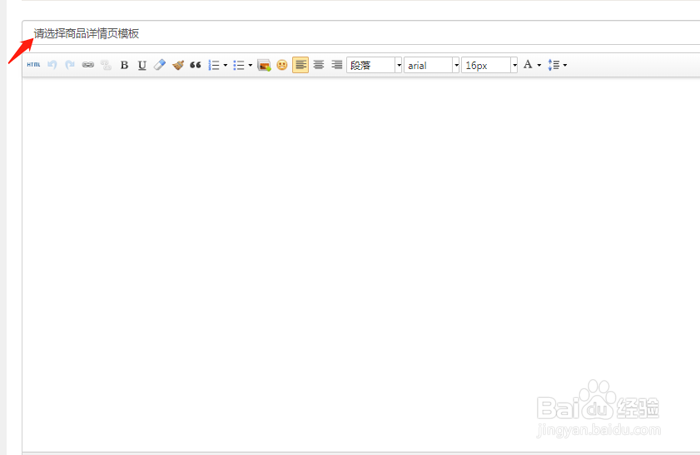Open the font color palette arrow

coord(539,65)
